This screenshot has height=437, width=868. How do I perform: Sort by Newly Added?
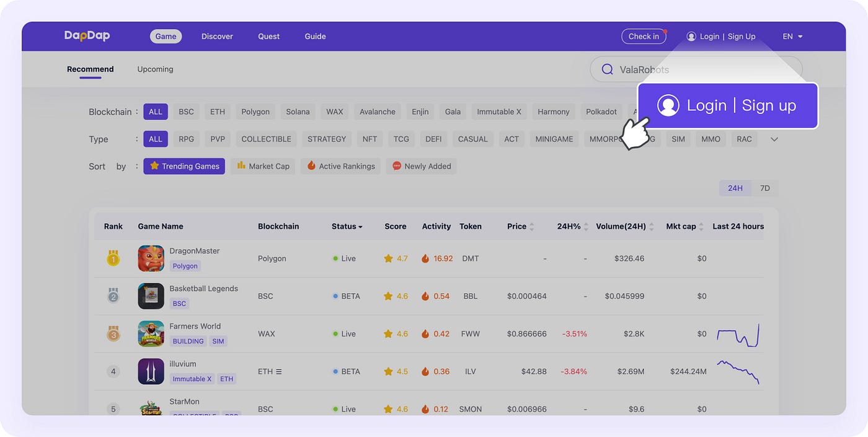pos(422,166)
